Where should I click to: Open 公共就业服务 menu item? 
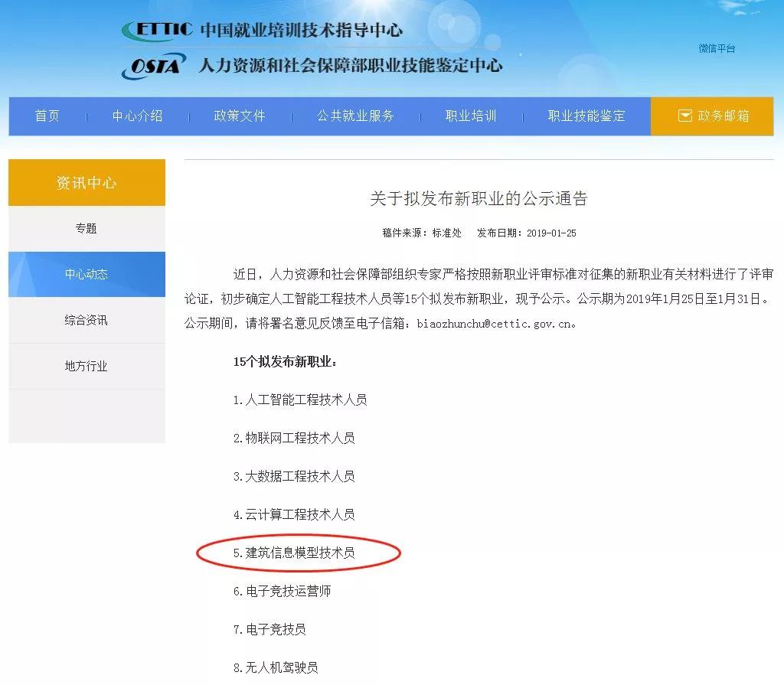coord(355,116)
